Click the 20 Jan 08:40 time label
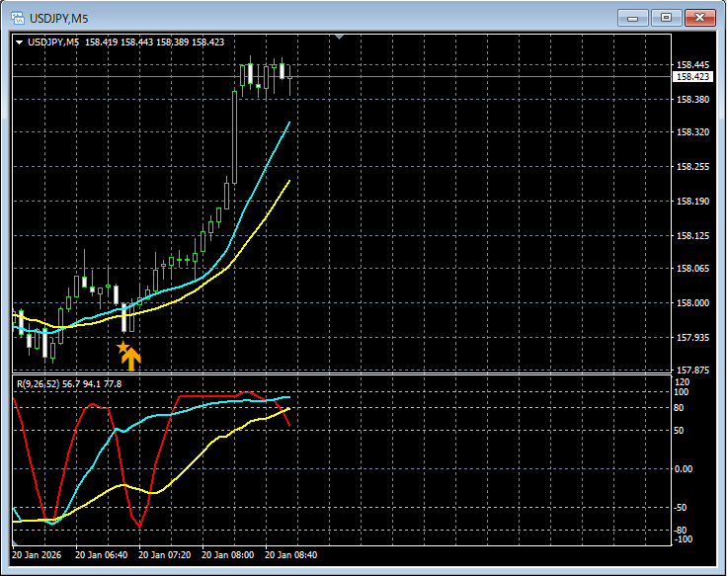This screenshot has height=576, width=728. coord(290,554)
